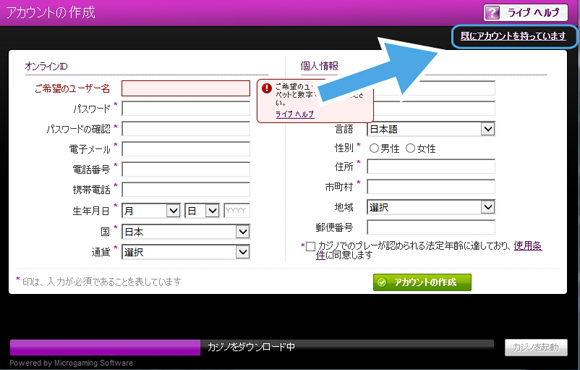Open the birth day 日 dropdown
The width and height of the screenshot is (580, 370).
(x=202, y=211)
